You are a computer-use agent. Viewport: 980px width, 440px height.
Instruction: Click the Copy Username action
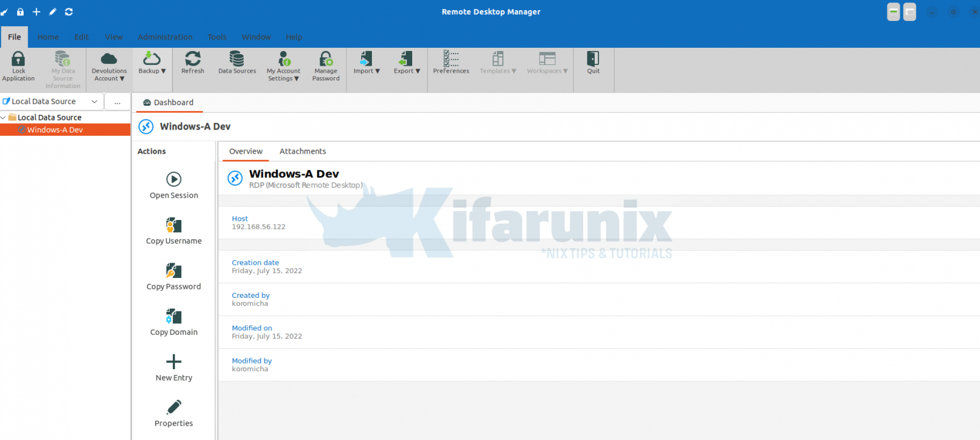(x=173, y=230)
